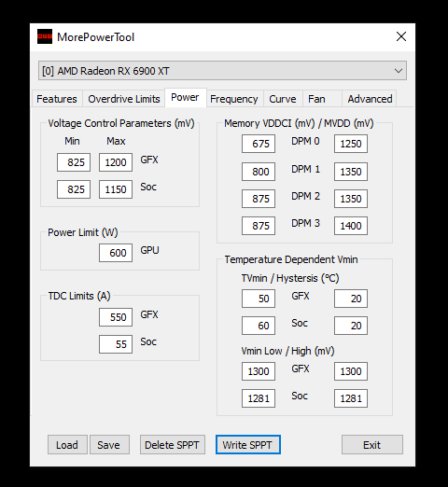Image resolution: width=448 pixels, height=487 pixels.
Task: Click the DPM 1 VDDCI field 800
Action: pyautogui.click(x=259, y=172)
